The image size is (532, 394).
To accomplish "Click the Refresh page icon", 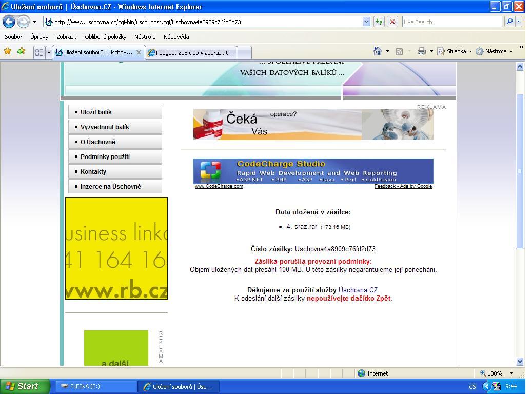I will 379,22.
